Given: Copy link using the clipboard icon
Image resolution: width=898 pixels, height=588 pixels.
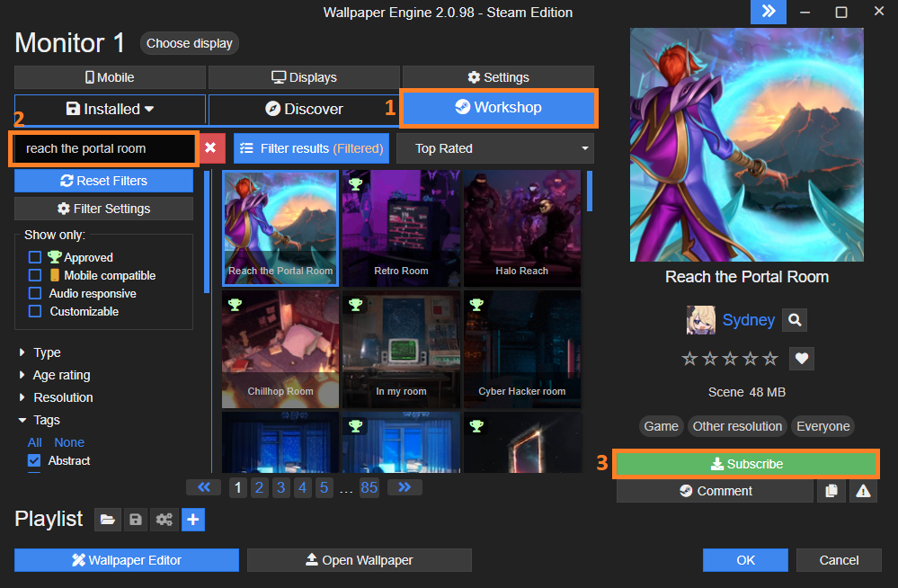Looking at the screenshot, I should pyautogui.click(x=831, y=491).
